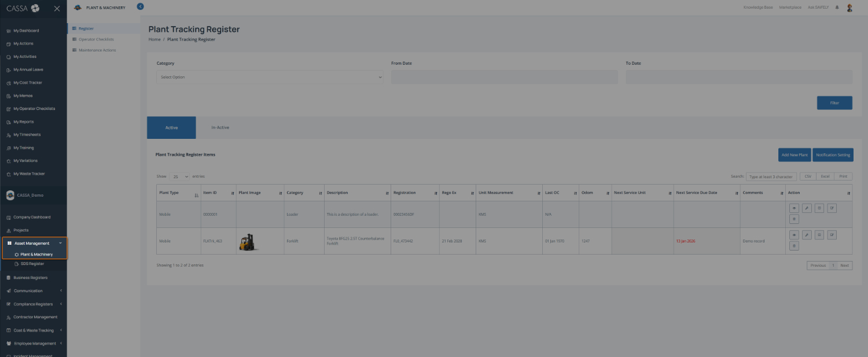
Task: Open the Category Select Option dropdown
Action: (x=270, y=77)
